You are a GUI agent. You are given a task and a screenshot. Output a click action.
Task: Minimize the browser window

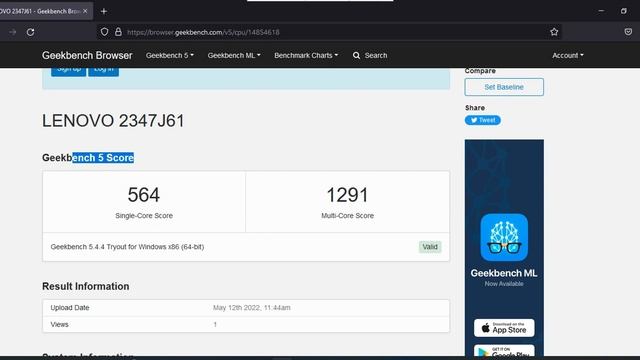pos(601,11)
